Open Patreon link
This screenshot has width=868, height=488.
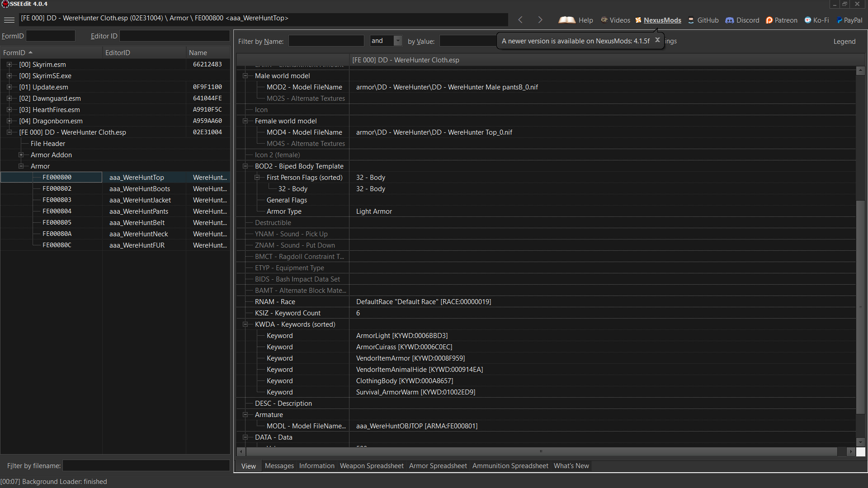[x=782, y=20]
